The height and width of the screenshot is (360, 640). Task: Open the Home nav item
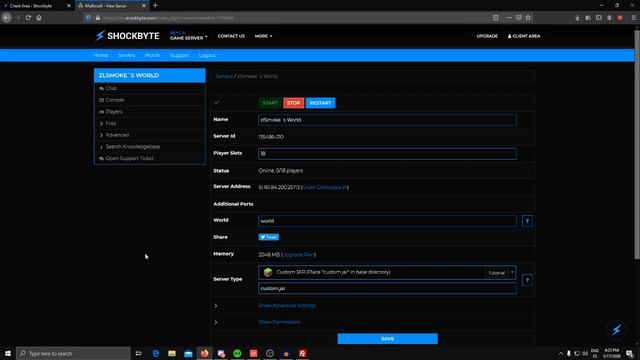(x=101, y=55)
